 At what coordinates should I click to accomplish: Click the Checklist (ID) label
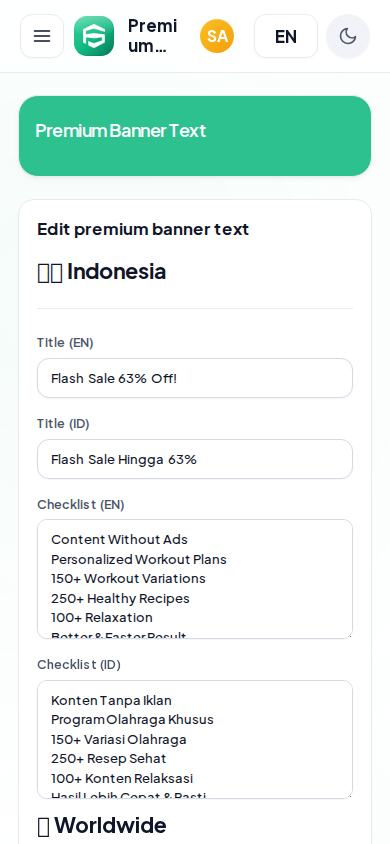[79, 665]
